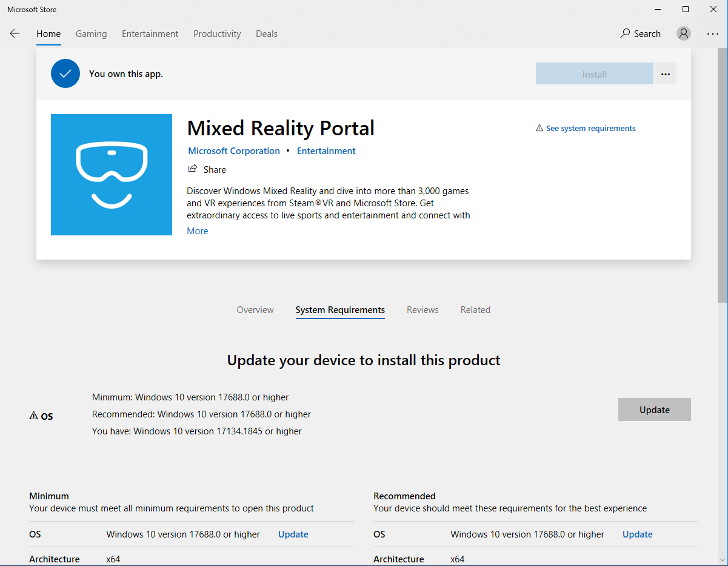Open the Entertainment category link under the title

(x=326, y=151)
